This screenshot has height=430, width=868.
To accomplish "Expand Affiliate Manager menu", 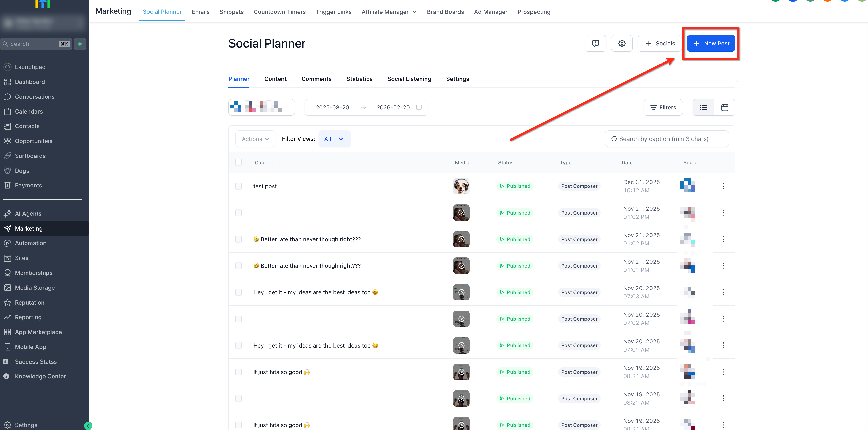I will (389, 12).
